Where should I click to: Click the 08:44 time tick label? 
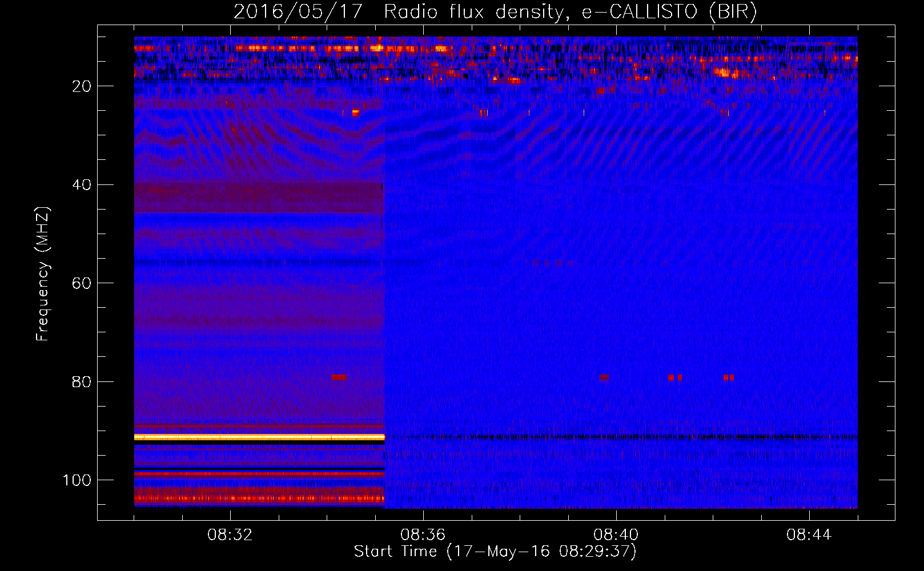(809, 535)
